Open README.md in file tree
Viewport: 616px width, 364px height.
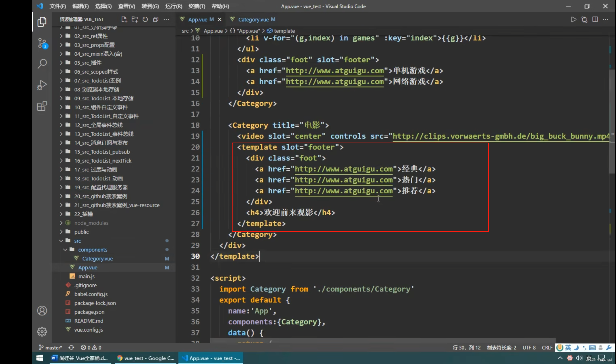[114, 321]
